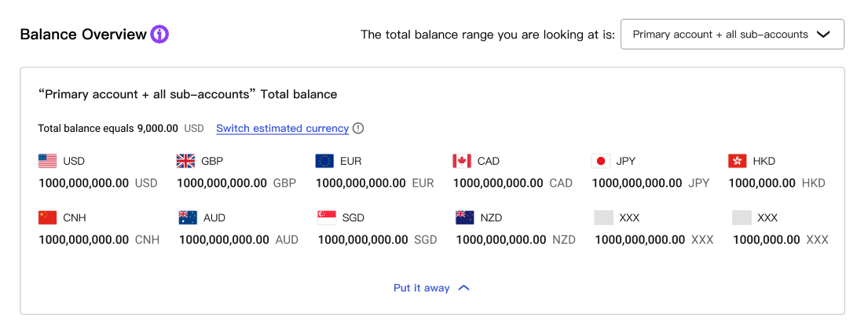Click the Singapore flag next to SGD

pos(327,217)
